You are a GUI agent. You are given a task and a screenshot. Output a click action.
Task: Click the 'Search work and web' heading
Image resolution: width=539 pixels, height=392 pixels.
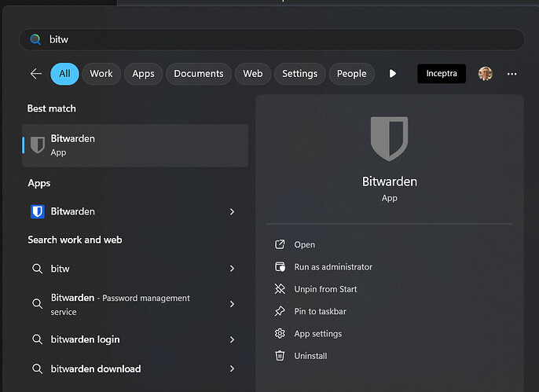point(75,240)
